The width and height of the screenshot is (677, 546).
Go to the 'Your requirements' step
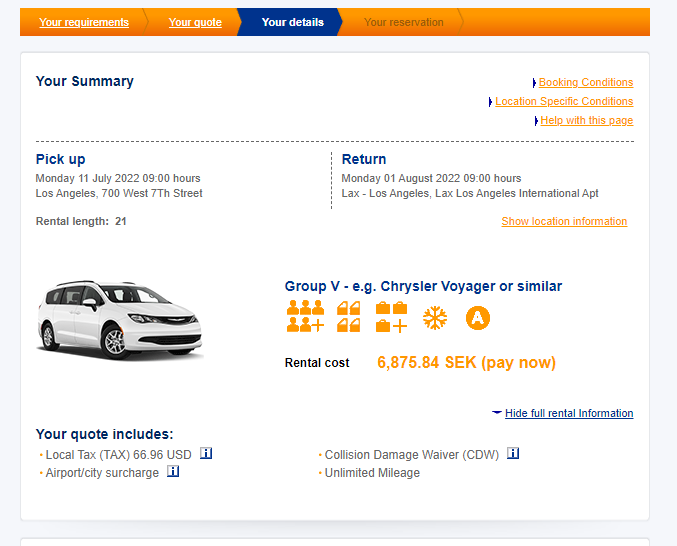click(84, 22)
